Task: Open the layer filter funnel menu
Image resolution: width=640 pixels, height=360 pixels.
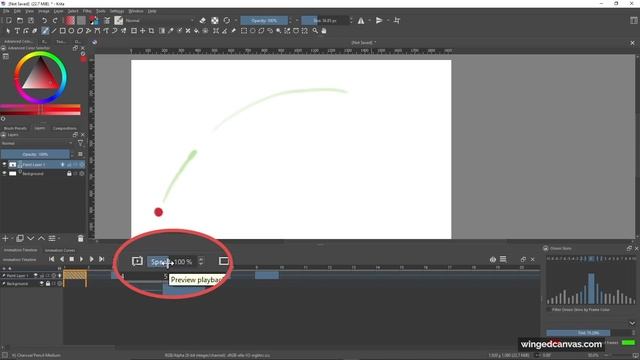Action: click(x=80, y=143)
